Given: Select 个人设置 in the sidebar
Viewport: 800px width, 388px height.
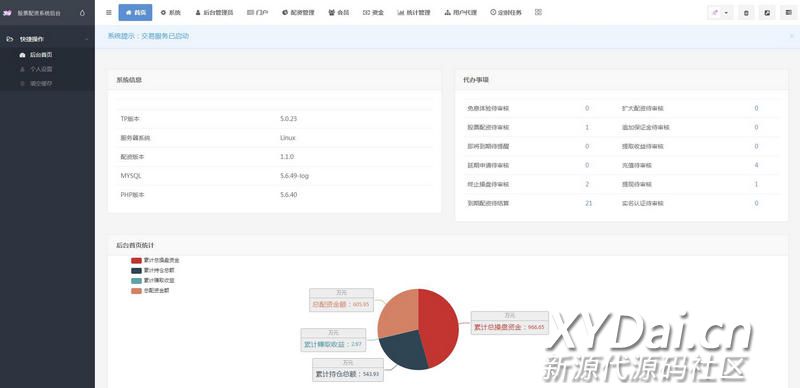Looking at the screenshot, I should pyautogui.click(x=41, y=69).
